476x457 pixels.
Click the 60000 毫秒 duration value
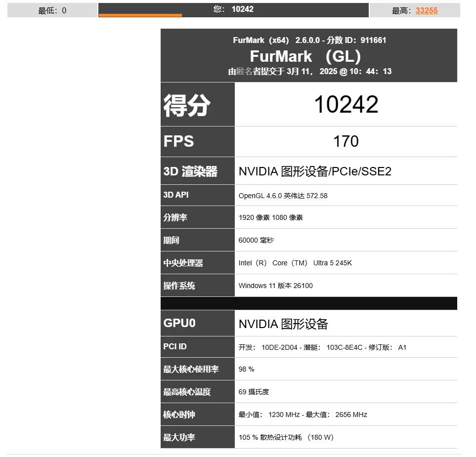pos(256,240)
